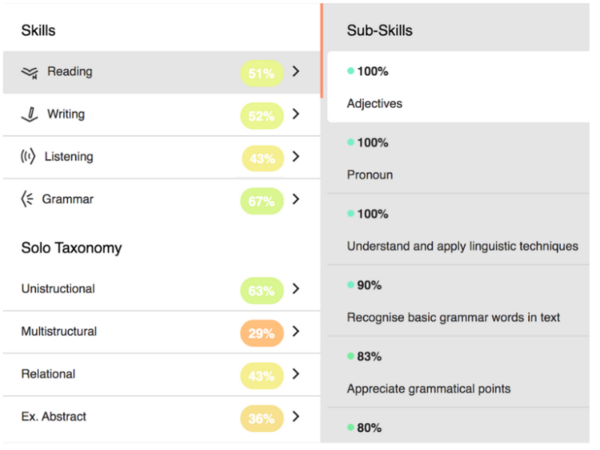600x450 pixels.
Task: Expand the Writing row chevron
Action: click(x=296, y=114)
